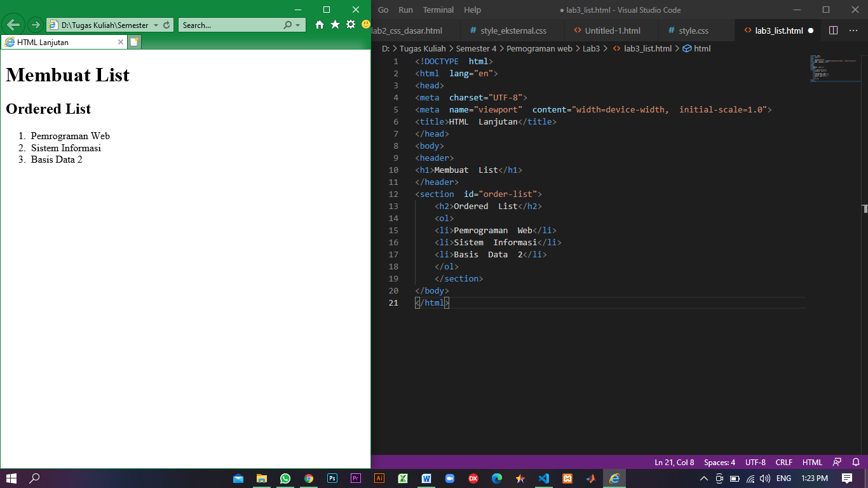Open the Zoom app from the taskbar
Viewport: 868px width, 488px height.
coord(450,478)
